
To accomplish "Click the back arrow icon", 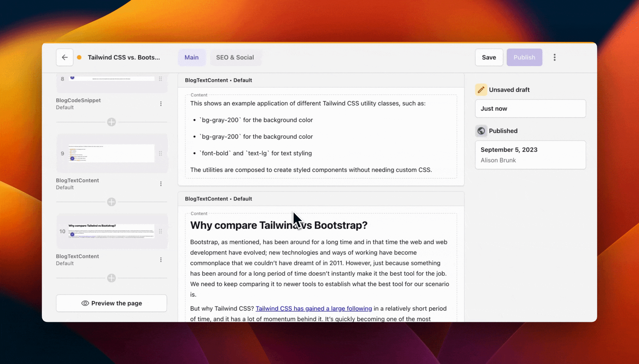I will point(64,57).
